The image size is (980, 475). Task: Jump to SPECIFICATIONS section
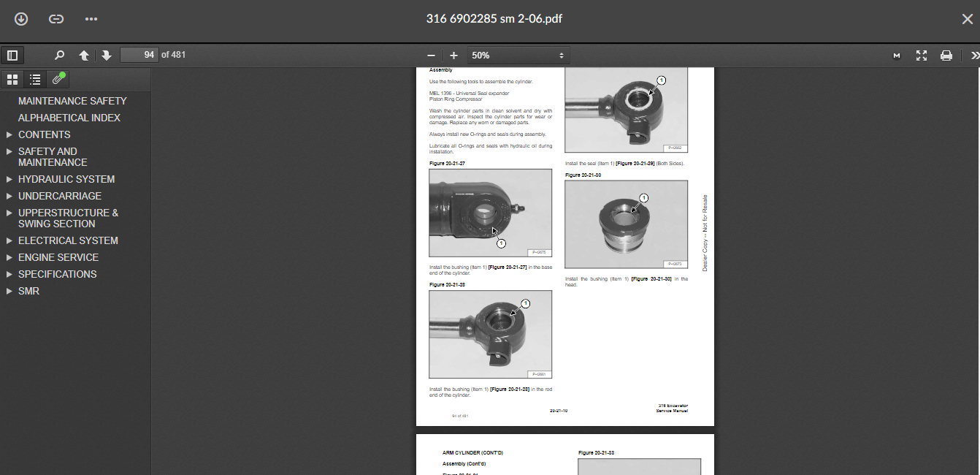[58, 274]
